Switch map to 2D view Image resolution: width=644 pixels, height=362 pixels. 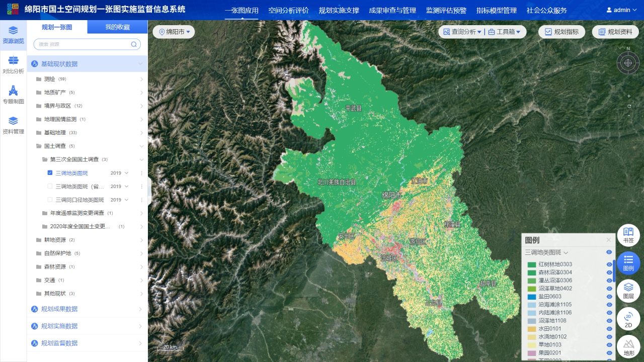628,319
